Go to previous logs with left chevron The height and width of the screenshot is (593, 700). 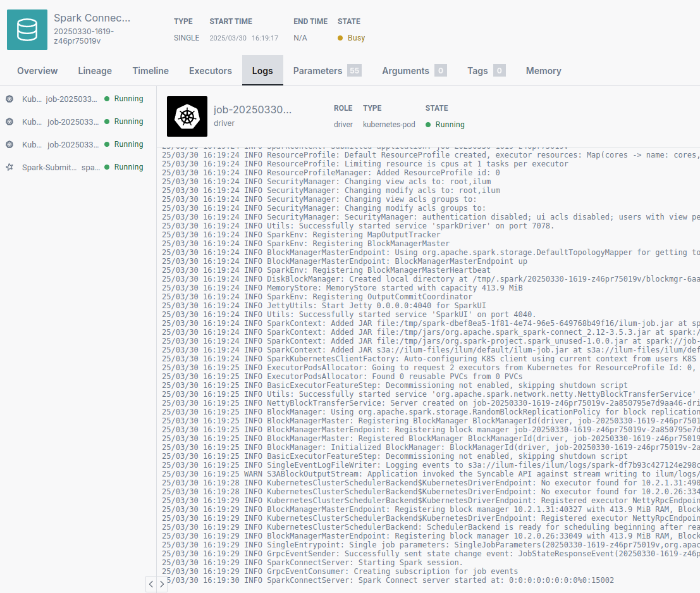click(150, 584)
